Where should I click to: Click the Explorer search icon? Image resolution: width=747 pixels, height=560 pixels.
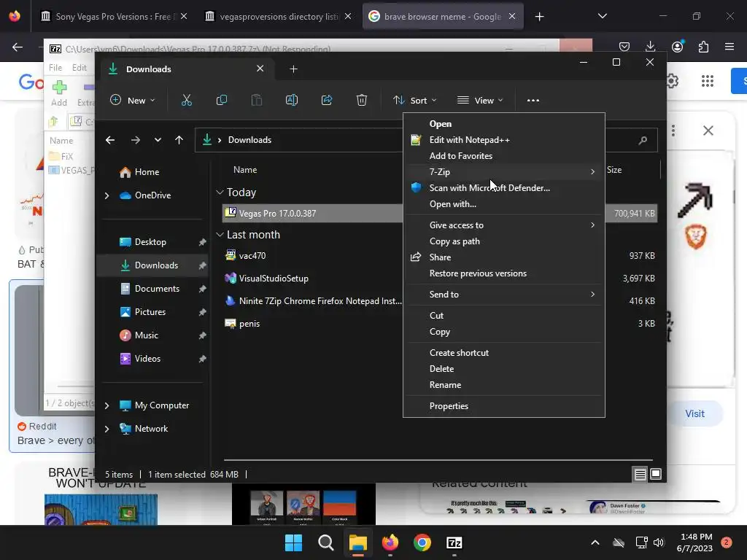pos(643,140)
